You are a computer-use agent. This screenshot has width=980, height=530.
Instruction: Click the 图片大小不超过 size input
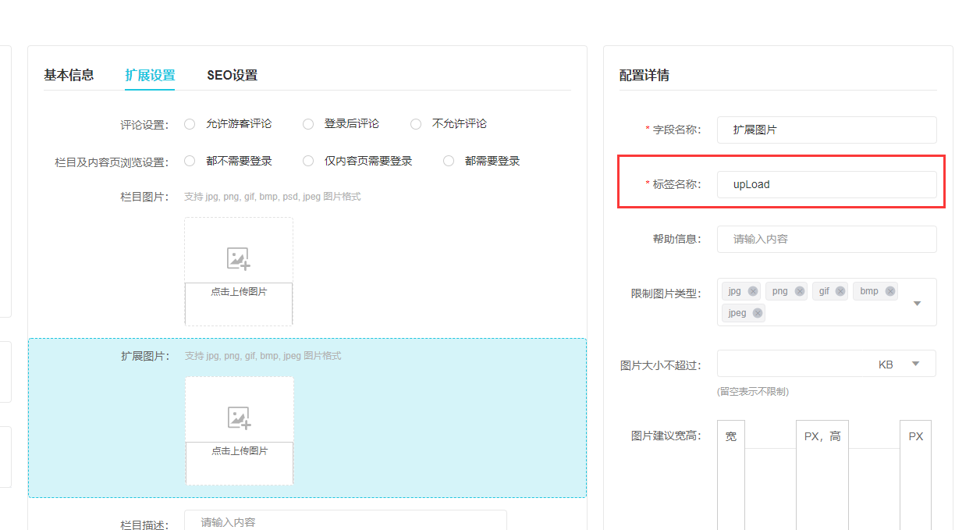[792, 364]
